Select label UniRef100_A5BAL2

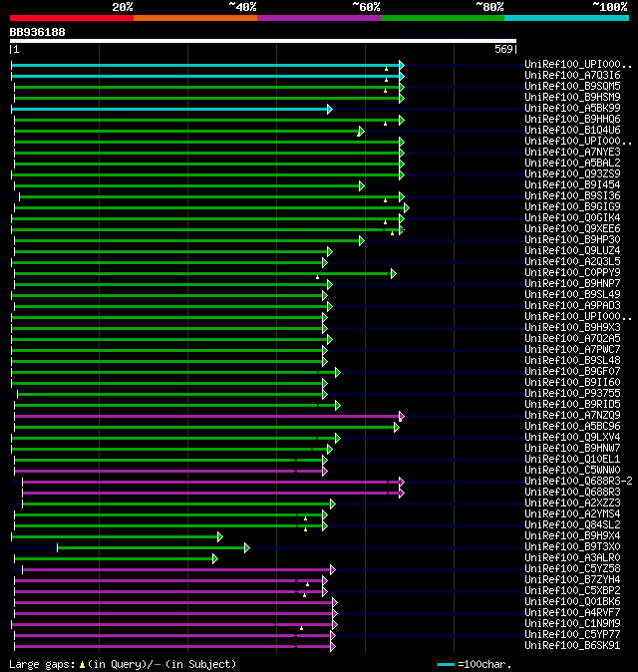(x=572, y=163)
